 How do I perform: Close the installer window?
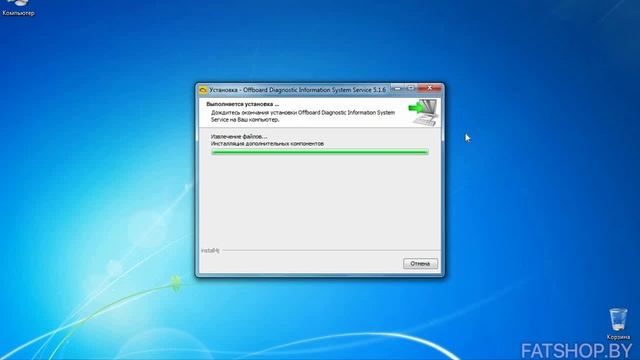coord(429,88)
